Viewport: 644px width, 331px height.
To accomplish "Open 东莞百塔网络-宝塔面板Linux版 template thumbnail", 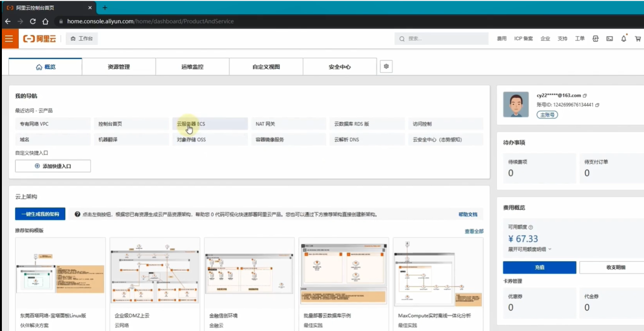I will [61, 272].
